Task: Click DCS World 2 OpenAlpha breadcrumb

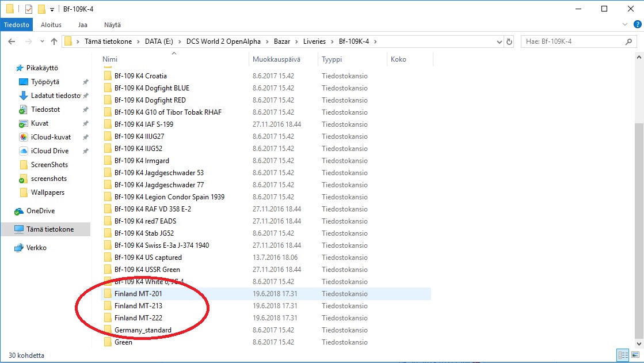Action: click(223, 41)
